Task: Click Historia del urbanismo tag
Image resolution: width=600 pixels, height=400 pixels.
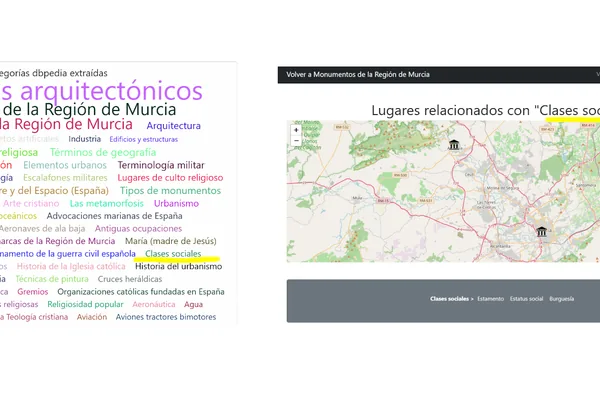Action: coord(178,266)
